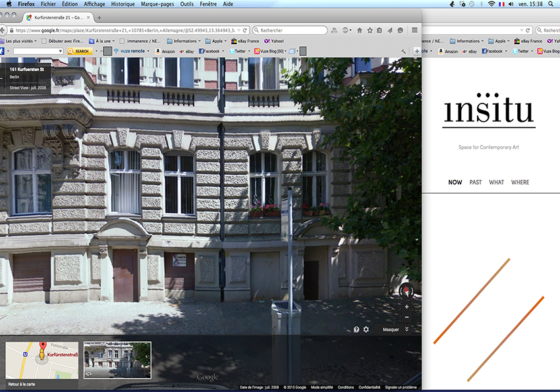Open the Débuter avec Firefox bookmark
Screen dimensions: 560x392
point(62,41)
